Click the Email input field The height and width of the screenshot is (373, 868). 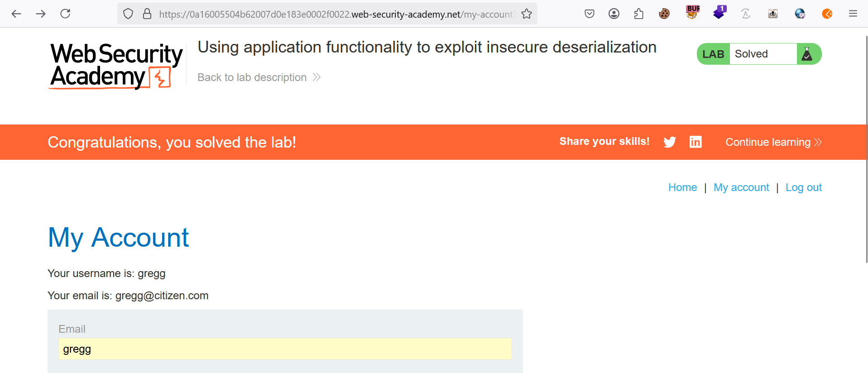pos(285,349)
